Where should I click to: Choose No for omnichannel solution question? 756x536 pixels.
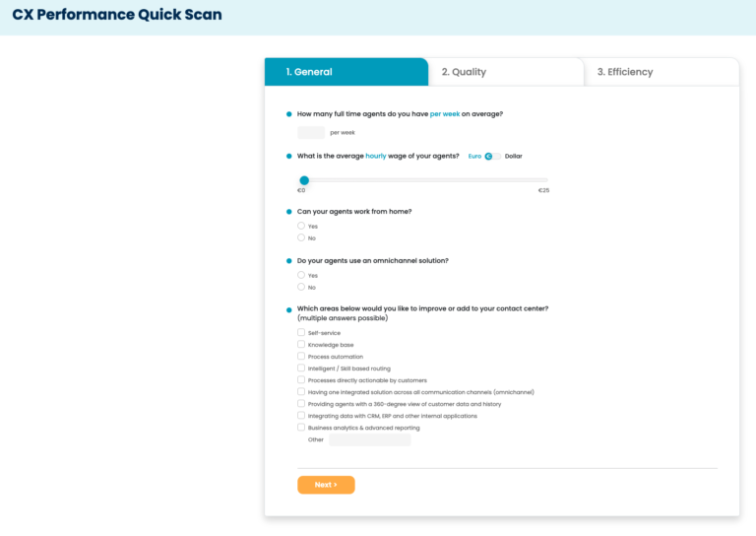click(x=301, y=287)
